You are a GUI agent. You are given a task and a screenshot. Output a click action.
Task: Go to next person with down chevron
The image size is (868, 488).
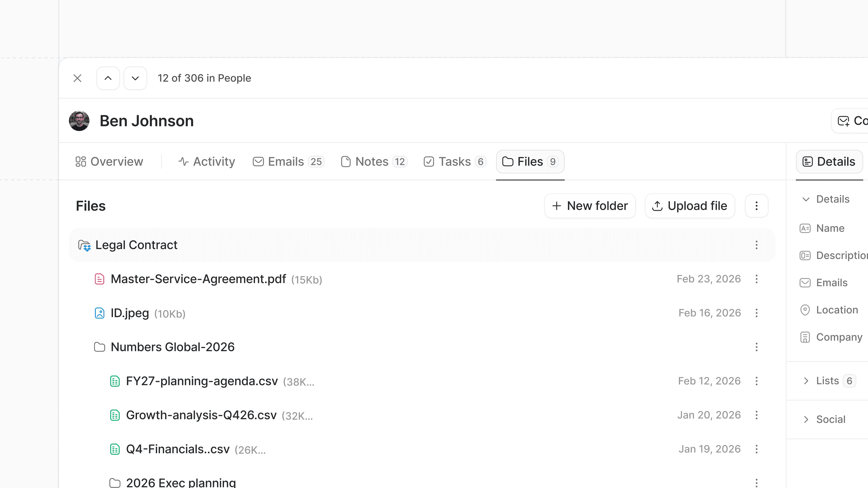point(135,78)
